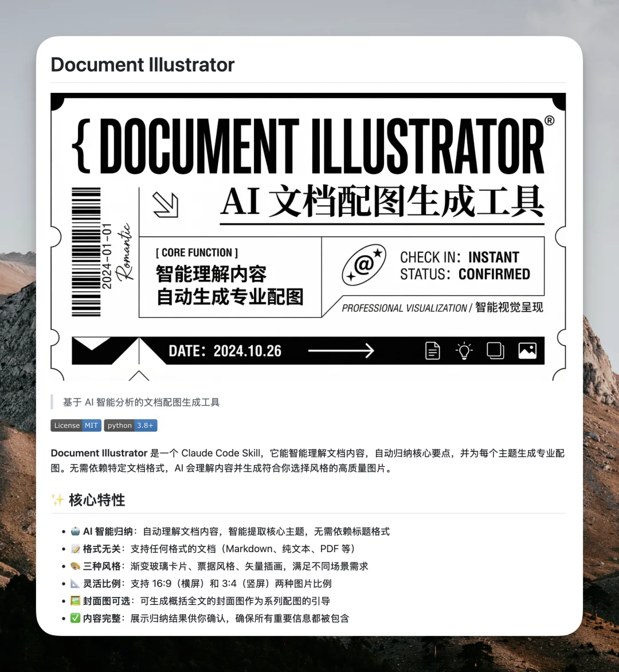Click the picture icon at the ticket's right end

[x=527, y=350]
